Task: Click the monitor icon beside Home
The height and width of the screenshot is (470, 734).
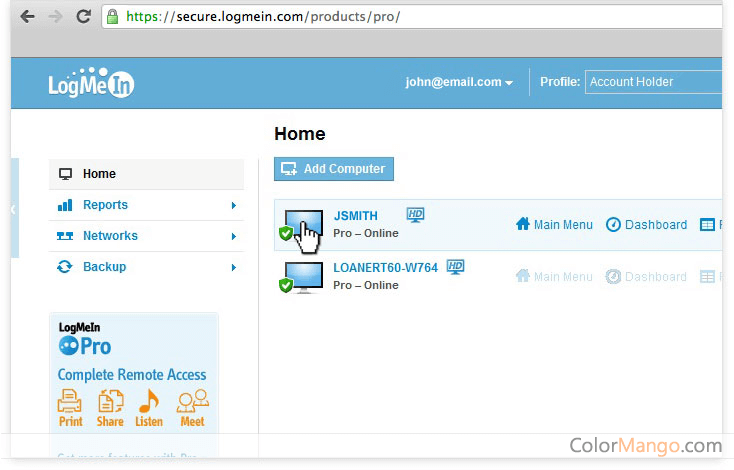Action: 66,174
